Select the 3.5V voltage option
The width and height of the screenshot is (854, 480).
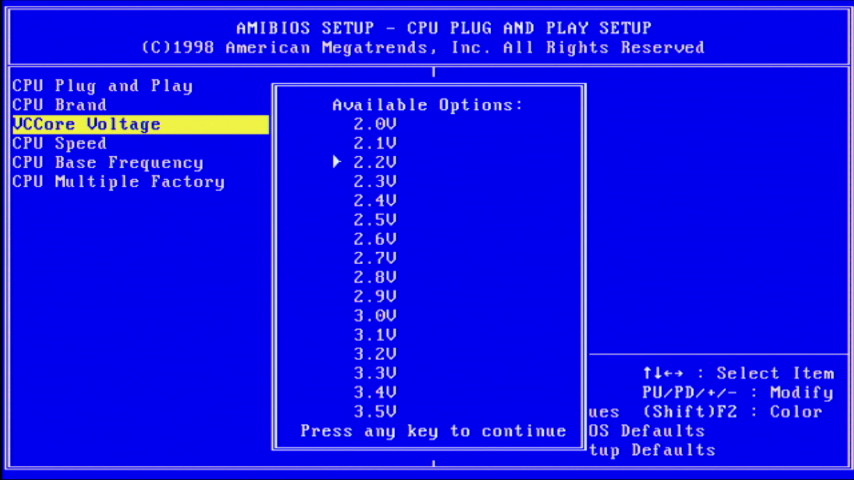click(x=375, y=412)
